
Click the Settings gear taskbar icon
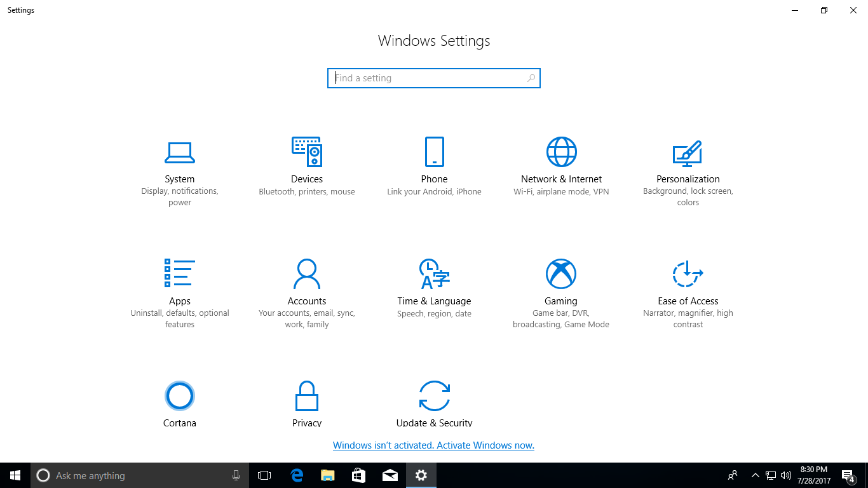tap(421, 475)
